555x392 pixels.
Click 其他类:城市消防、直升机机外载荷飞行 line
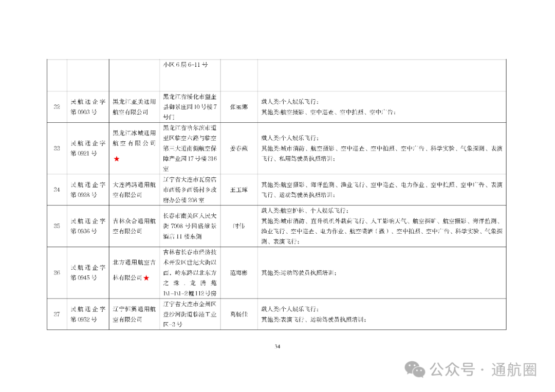click(381, 221)
